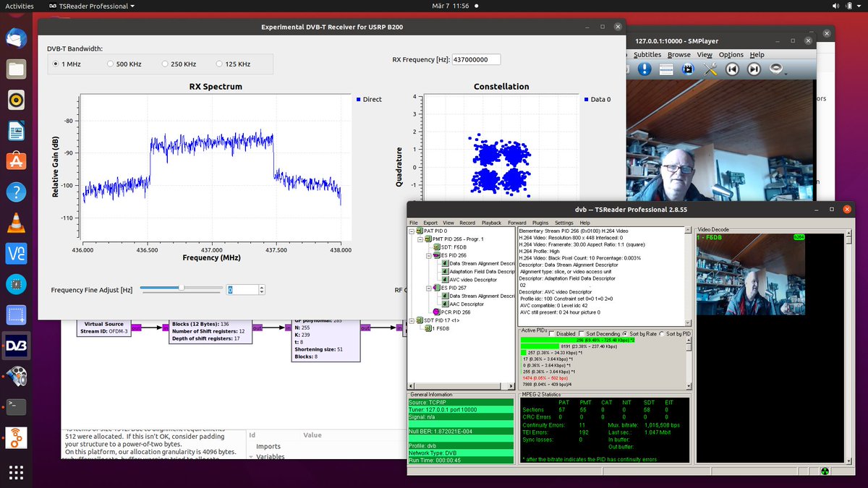Click radiation icon in TSReader status bar
Viewport: 868px width, 488px height.
pyautogui.click(x=824, y=471)
